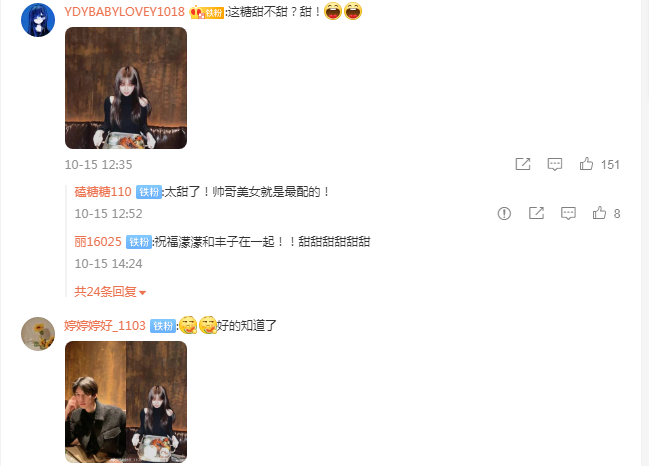
Task: Click 铁粉 badge next to 丽16025
Action: point(139,242)
